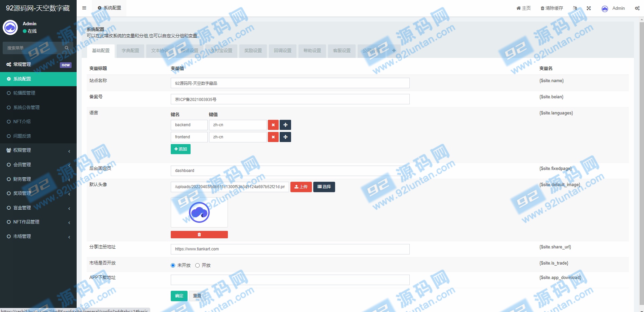This screenshot has height=312, width=644.
Task: Click the 分享注册地址 URL input
Action: click(290, 249)
